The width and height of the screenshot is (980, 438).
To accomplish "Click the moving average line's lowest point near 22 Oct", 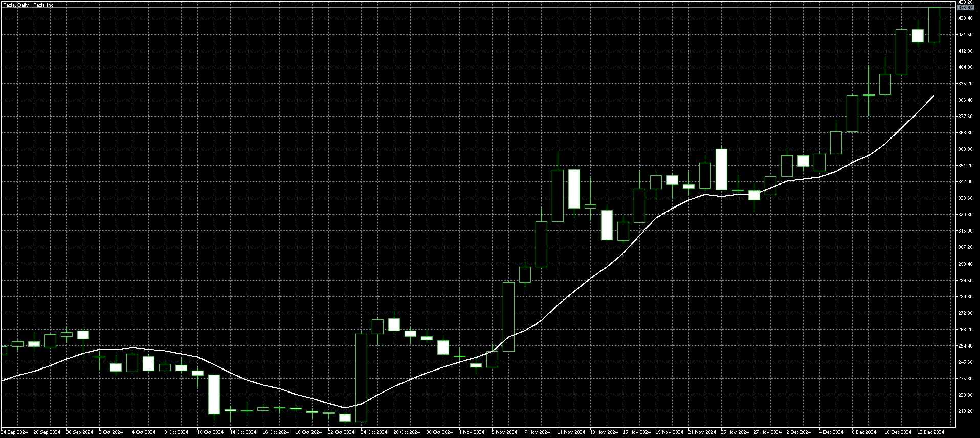I will [x=345, y=408].
